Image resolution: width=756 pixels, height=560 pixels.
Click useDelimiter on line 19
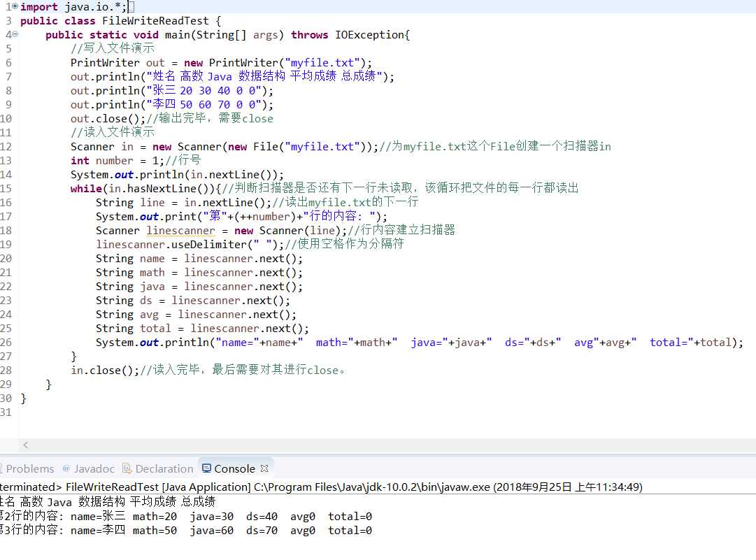(x=209, y=244)
